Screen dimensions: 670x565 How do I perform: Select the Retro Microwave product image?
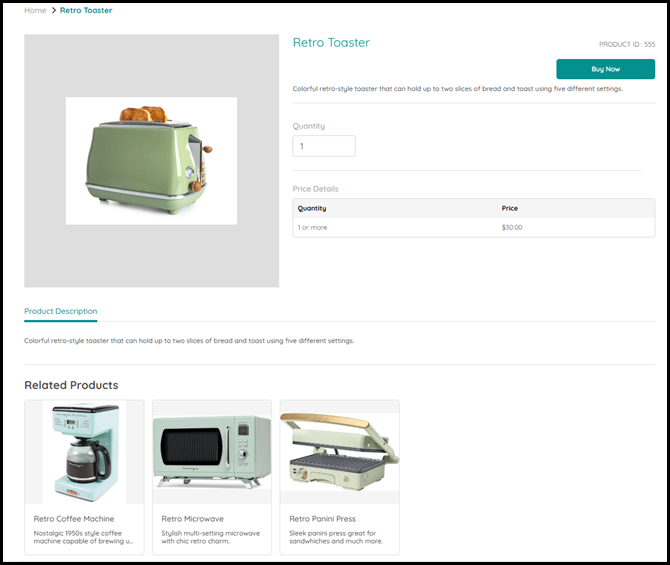(x=212, y=452)
